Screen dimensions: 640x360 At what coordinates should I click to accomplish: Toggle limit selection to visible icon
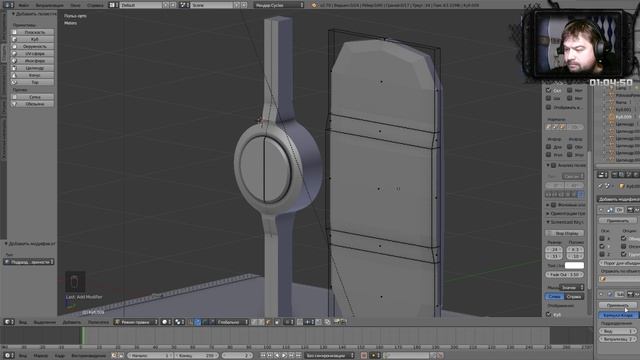pos(278,322)
